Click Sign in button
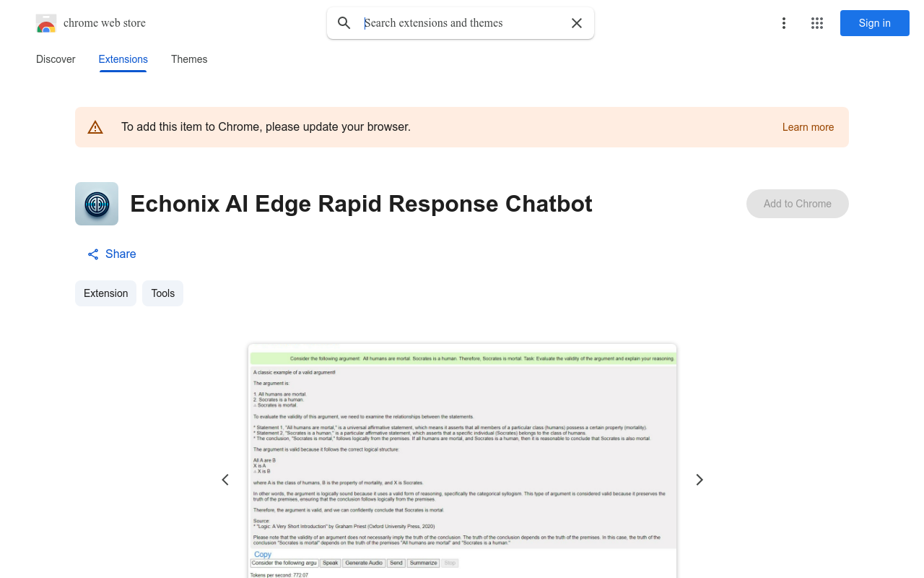 point(875,23)
